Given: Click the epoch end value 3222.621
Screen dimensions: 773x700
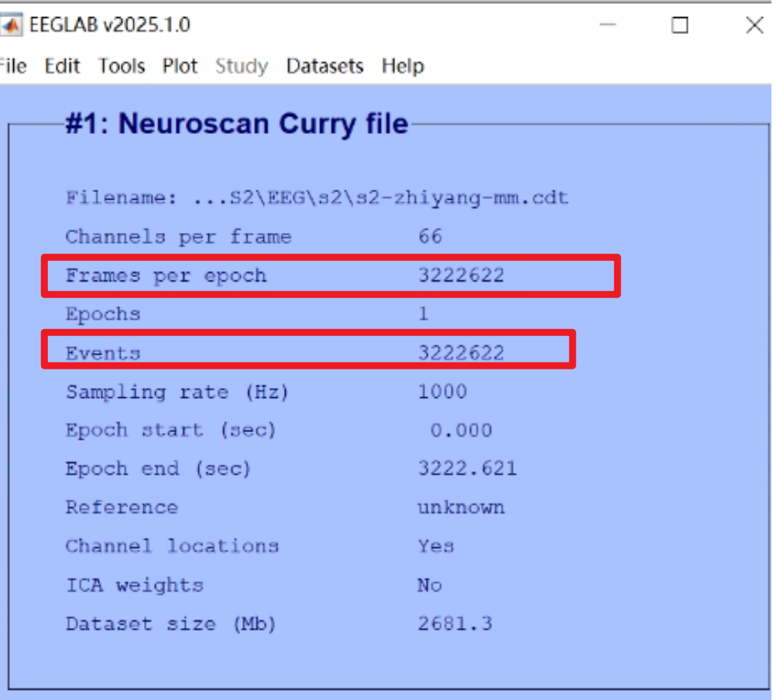Looking at the screenshot, I should pyautogui.click(x=467, y=468).
